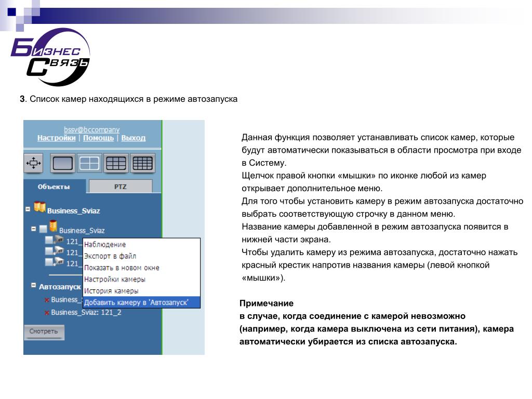
Task: Remove first Business_ autostart entry via red cross
Action: (x=47, y=300)
